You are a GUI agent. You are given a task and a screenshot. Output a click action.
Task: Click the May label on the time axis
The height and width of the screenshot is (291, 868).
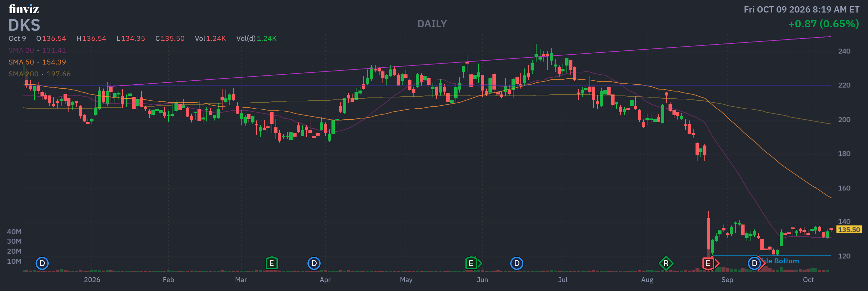coord(406,280)
